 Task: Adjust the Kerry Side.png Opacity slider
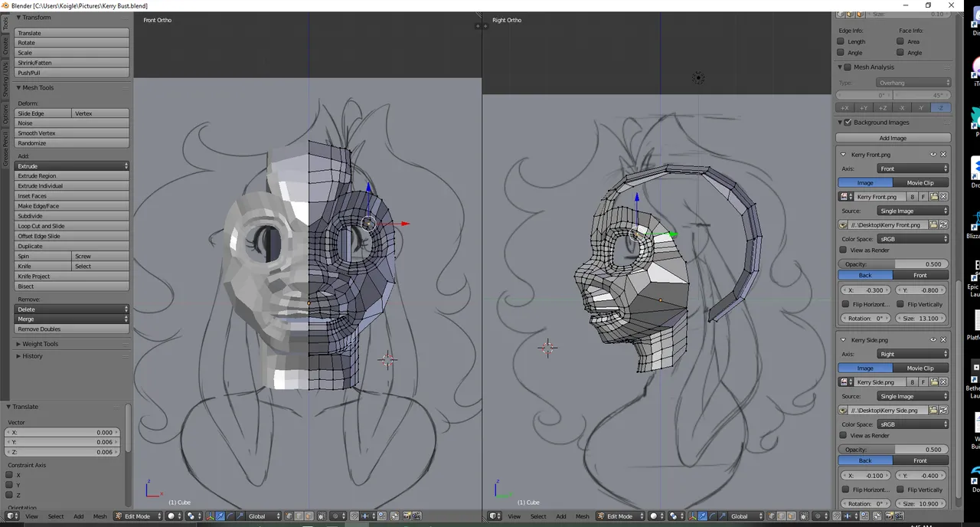coord(893,450)
